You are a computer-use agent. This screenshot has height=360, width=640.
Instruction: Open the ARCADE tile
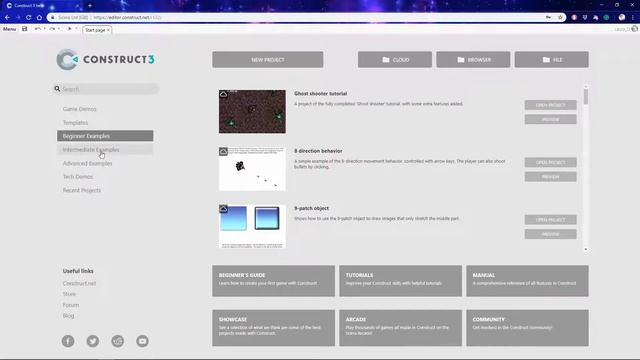[x=400, y=328]
